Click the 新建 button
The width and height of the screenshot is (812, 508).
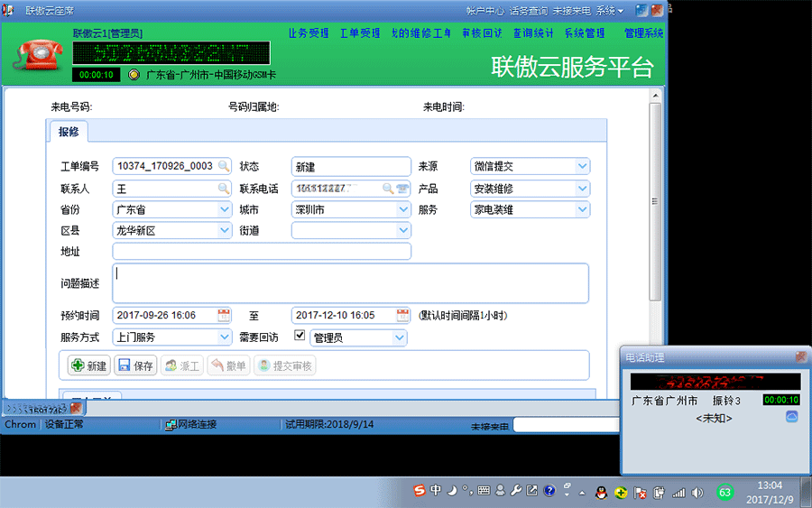click(88, 365)
